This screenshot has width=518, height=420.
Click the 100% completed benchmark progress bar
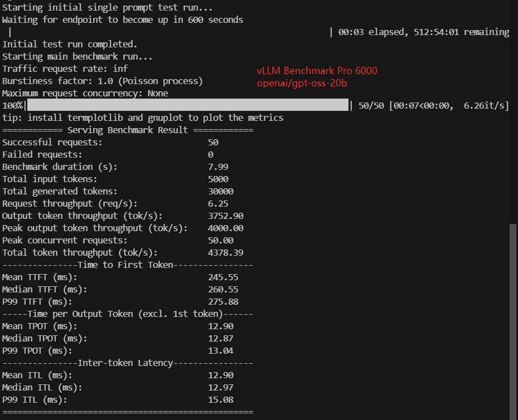[x=188, y=105]
